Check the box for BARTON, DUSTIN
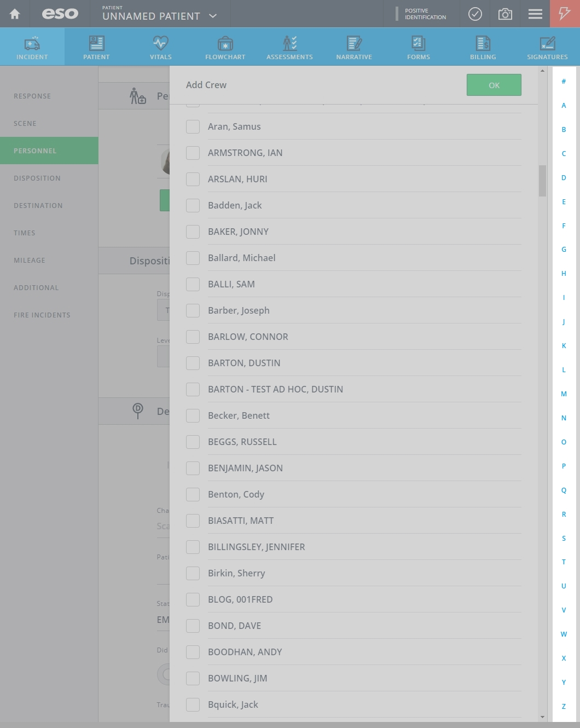 [193, 363]
